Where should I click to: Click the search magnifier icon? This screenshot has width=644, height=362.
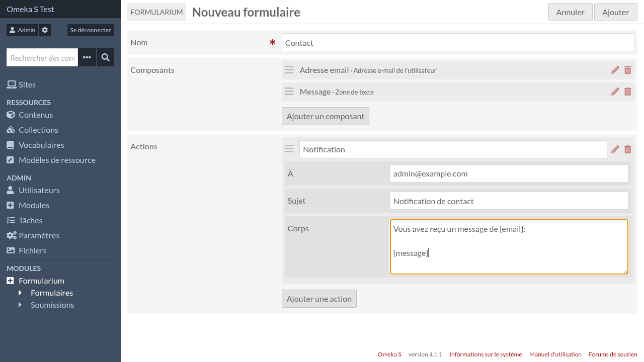click(105, 57)
